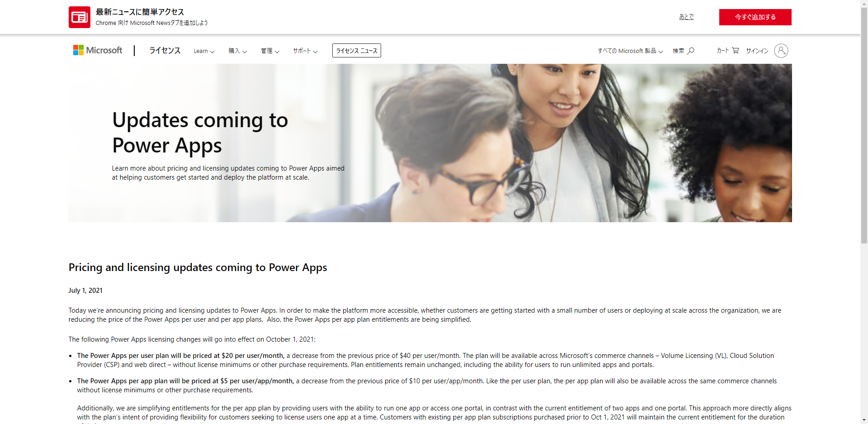
Task: Click the ライセンス ニュース button
Action: (x=357, y=51)
